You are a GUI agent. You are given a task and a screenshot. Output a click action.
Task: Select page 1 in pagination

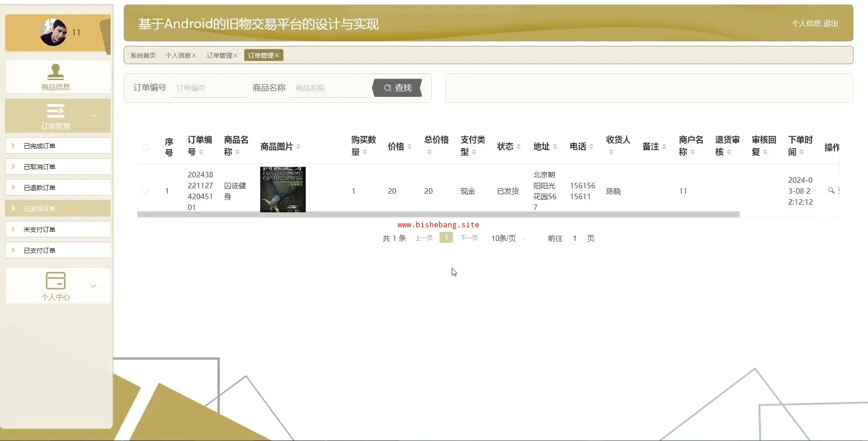pyautogui.click(x=446, y=238)
